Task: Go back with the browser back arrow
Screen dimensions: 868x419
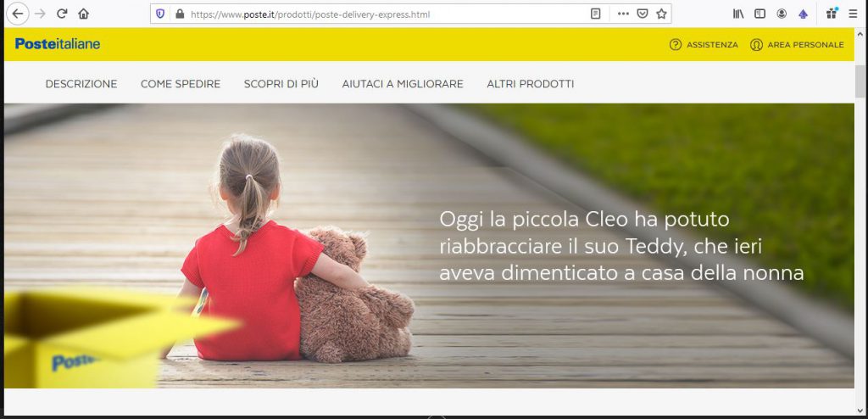Action: pos(18,14)
